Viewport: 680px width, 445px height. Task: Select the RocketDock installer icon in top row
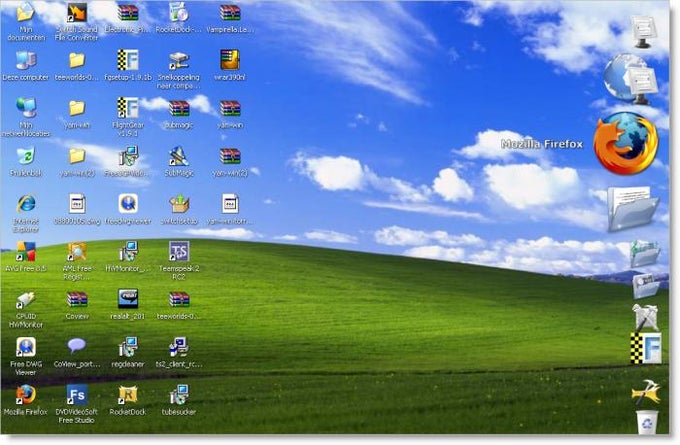pyautogui.click(x=179, y=13)
